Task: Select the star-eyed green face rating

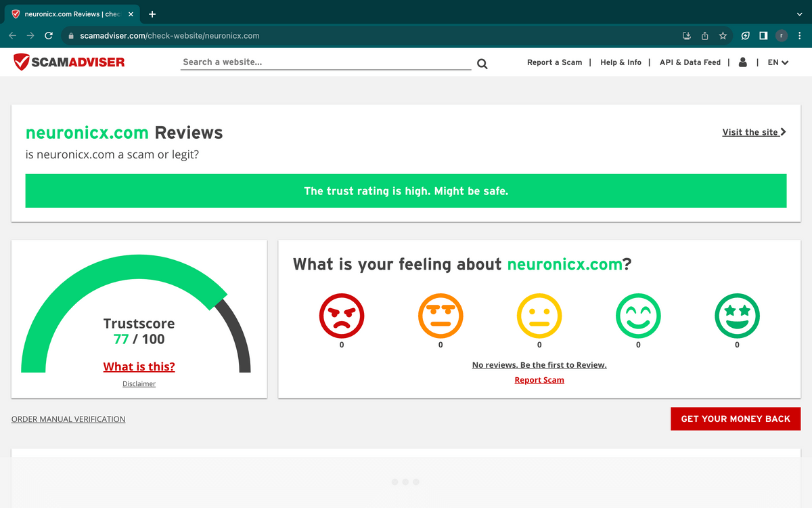Action: [x=737, y=316]
